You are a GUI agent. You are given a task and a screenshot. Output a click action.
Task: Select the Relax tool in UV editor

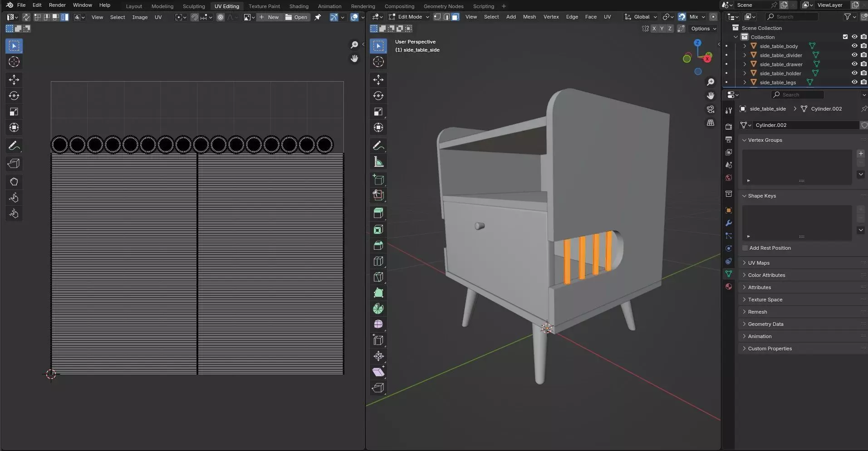[x=14, y=198]
